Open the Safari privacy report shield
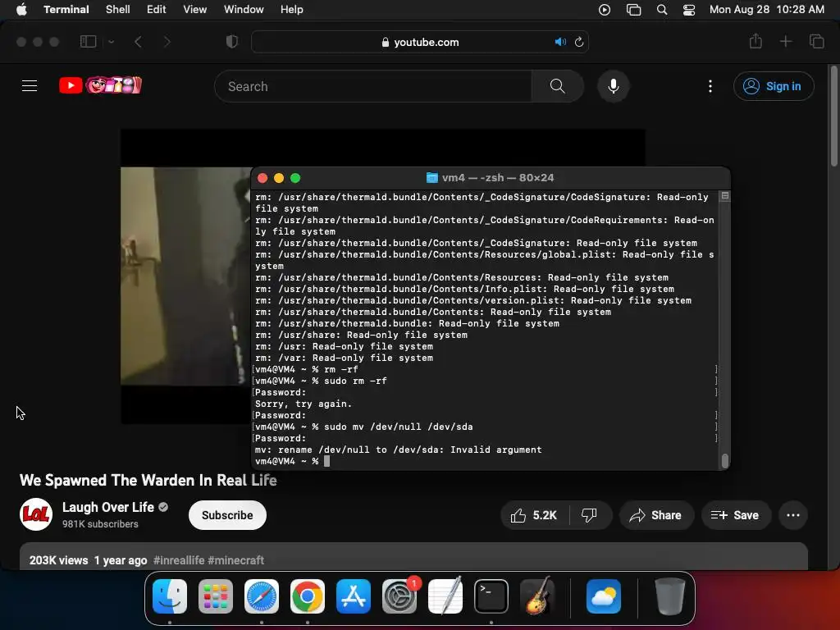 point(232,42)
